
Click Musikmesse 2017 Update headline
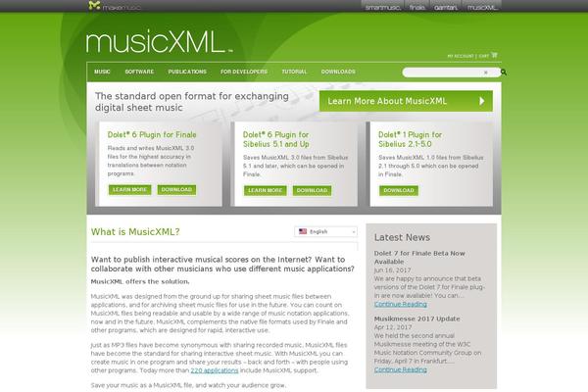pyautogui.click(x=417, y=318)
